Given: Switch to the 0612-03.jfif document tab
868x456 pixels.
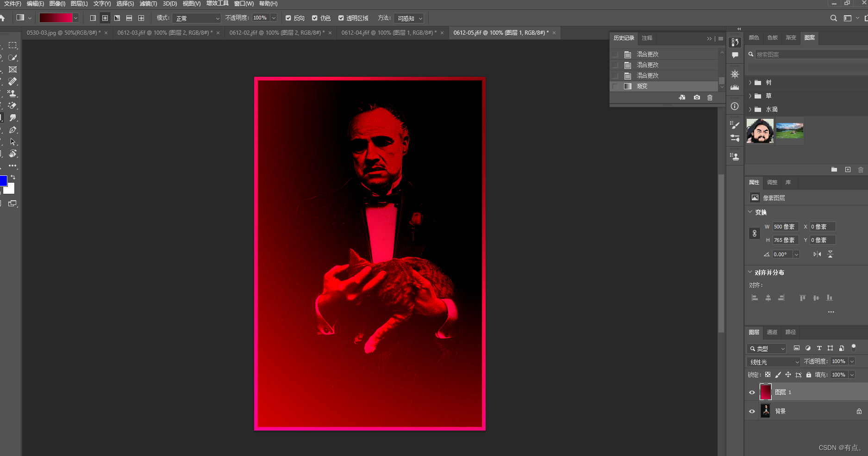Looking at the screenshot, I should tap(165, 33).
